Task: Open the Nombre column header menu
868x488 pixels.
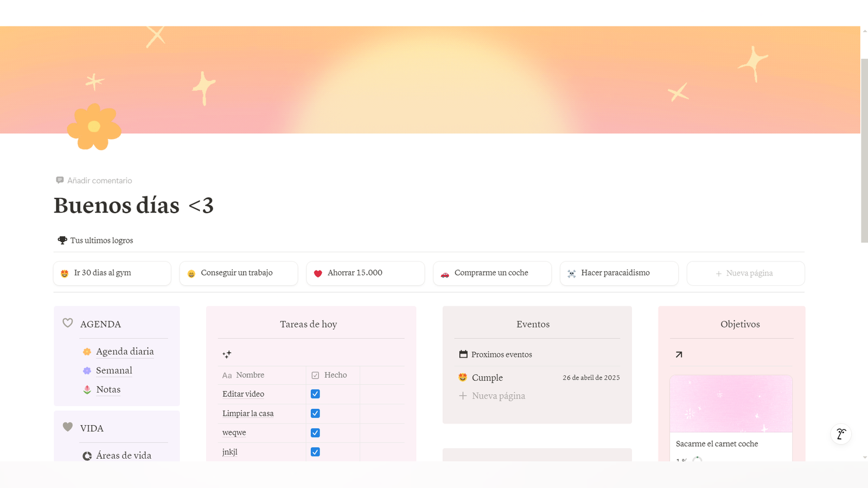Action: point(250,375)
